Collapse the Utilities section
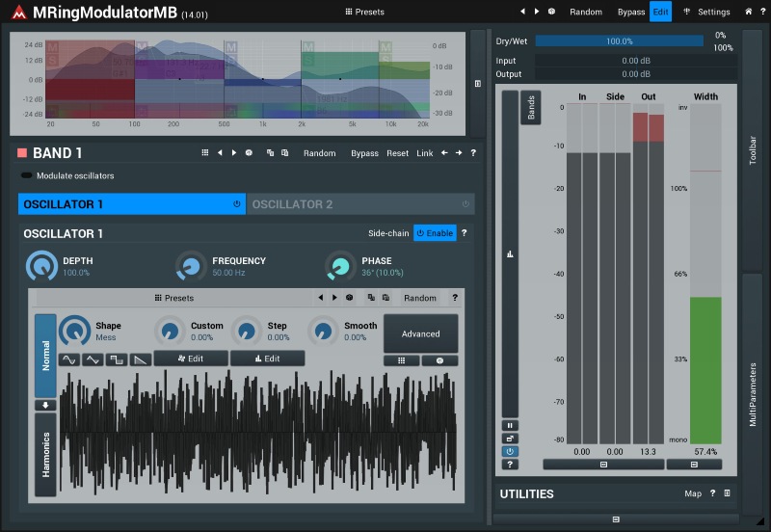This screenshot has height=532, width=771. point(728,493)
